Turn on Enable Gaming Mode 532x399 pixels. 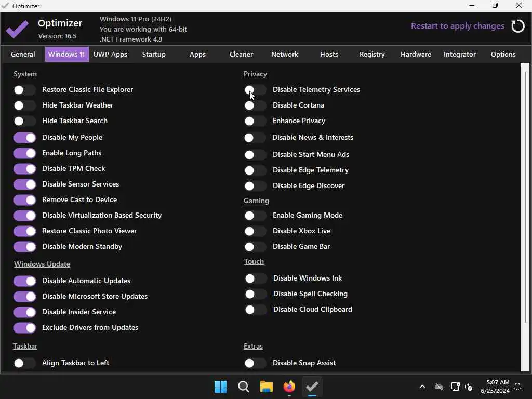pos(255,216)
